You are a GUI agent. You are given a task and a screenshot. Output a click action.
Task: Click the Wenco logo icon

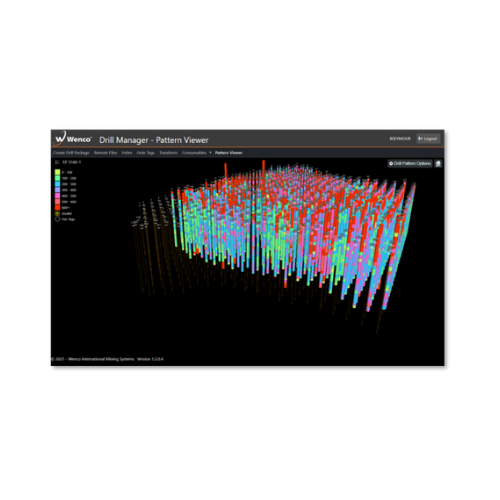click(61, 138)
